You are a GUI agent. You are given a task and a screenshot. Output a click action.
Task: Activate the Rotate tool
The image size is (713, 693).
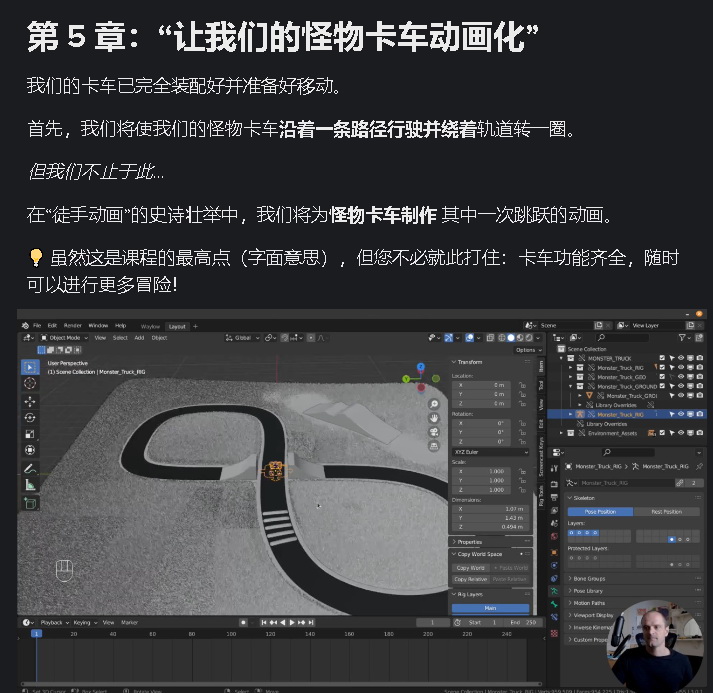(x=30, y=417)
